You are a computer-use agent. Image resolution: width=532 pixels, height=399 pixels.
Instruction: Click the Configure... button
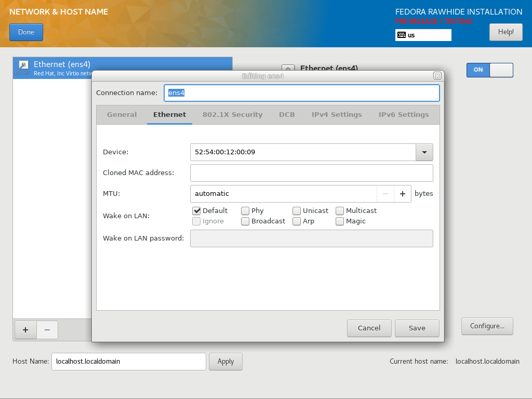point(487,326)
